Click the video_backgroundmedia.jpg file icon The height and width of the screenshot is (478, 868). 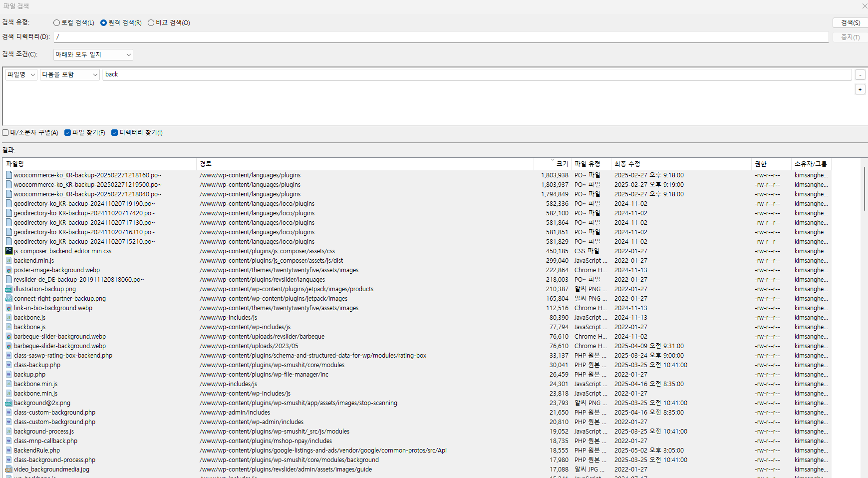click(x=8, y=470)
